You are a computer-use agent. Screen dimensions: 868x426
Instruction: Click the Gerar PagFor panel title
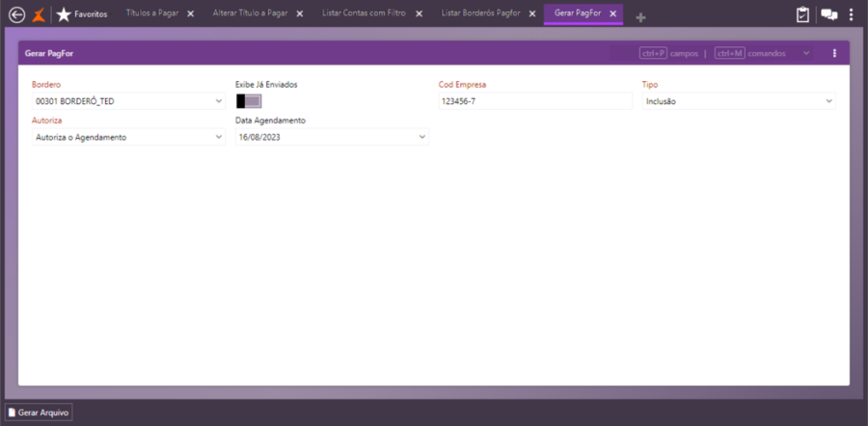tap(49, 54)
